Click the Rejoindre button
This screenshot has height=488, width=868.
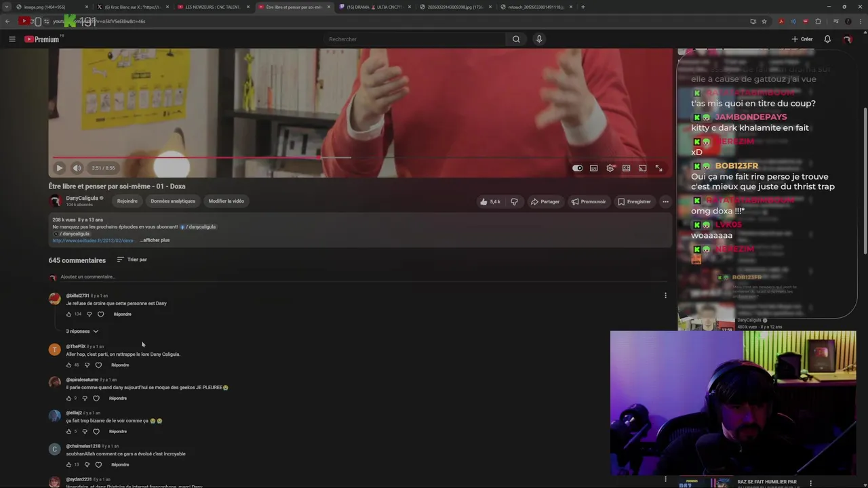pyautogui.click(x=127, y=201)
